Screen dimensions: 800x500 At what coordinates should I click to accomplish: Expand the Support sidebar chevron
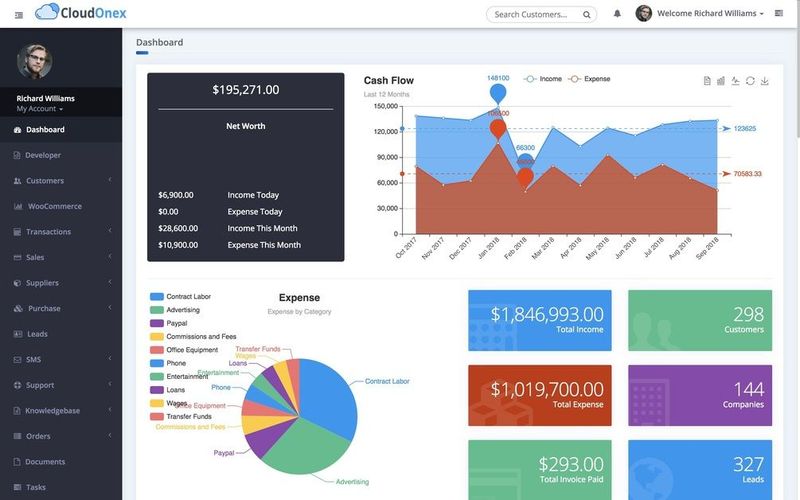[110, 384]
